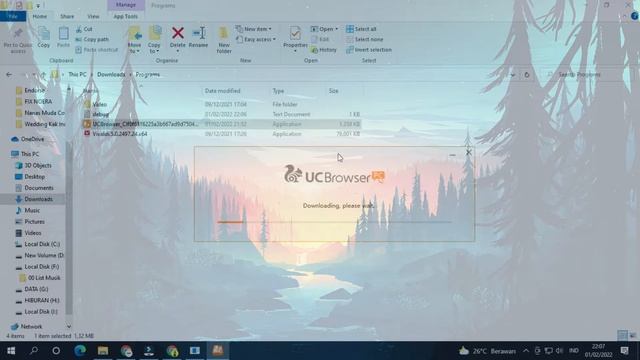Open the Windows Start menu

click(11, 351)
